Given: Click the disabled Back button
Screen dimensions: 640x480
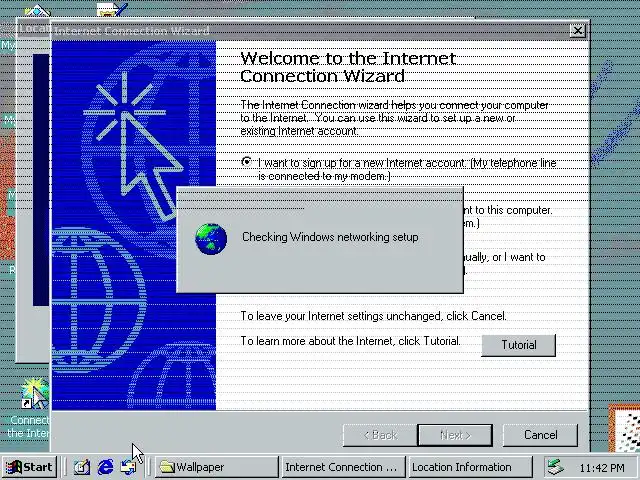Looking at the screenshot, I should pyautogui.click(x=380, y=435).
